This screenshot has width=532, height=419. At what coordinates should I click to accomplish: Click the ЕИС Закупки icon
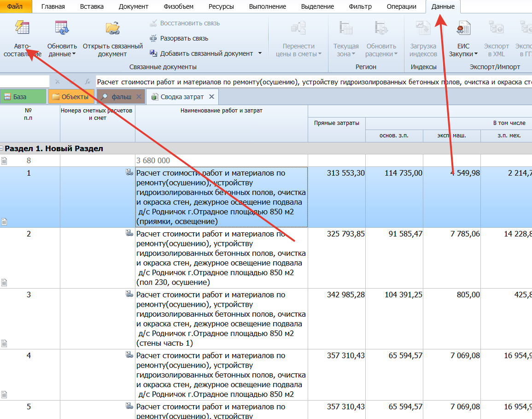463,29
